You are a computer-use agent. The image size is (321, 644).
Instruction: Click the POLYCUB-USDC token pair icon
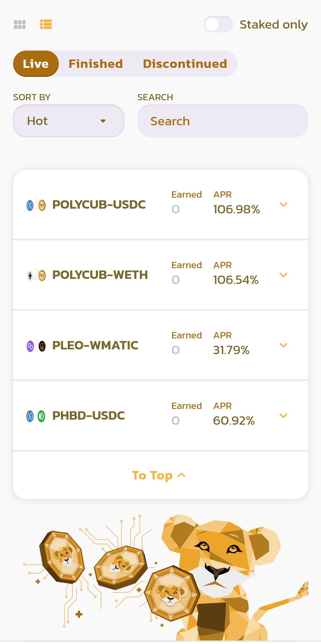click(x=36, y=205)
